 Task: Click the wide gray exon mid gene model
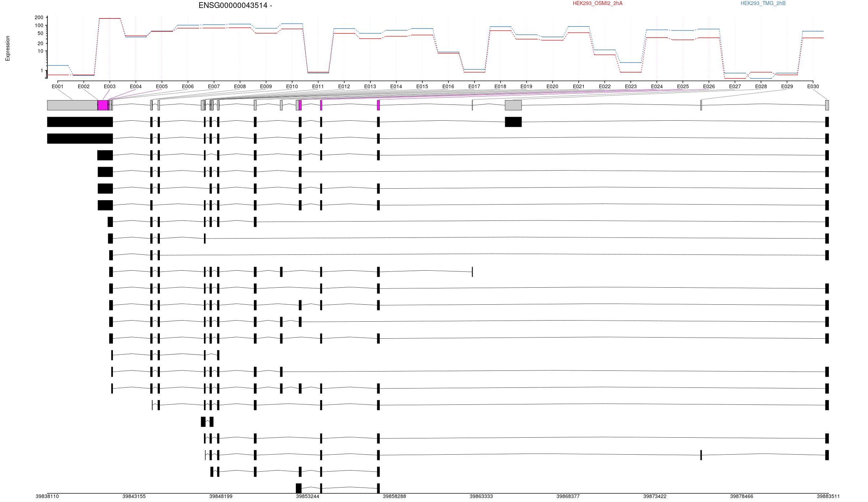point(513,105)
